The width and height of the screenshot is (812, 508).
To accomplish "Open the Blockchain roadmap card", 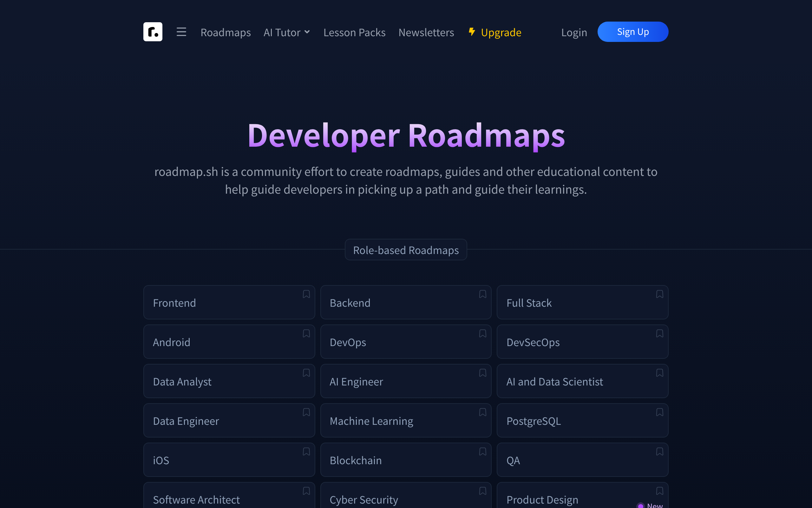I will click(406, 460).
